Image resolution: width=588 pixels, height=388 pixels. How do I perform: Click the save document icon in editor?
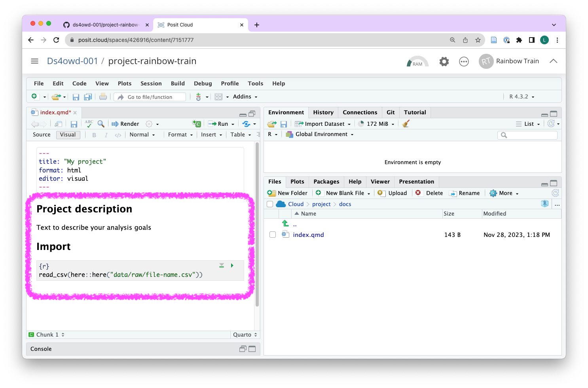[74, 124]
